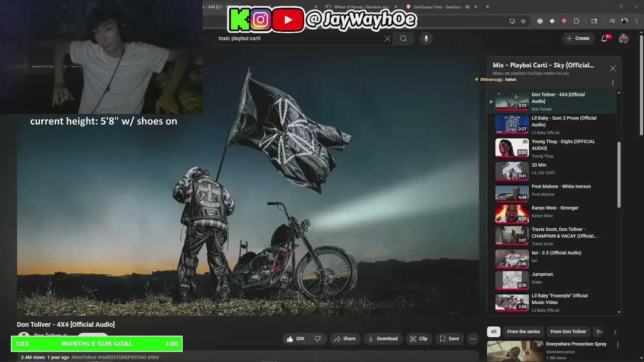
Task: Open the Create menu
Action: point(578,38)
